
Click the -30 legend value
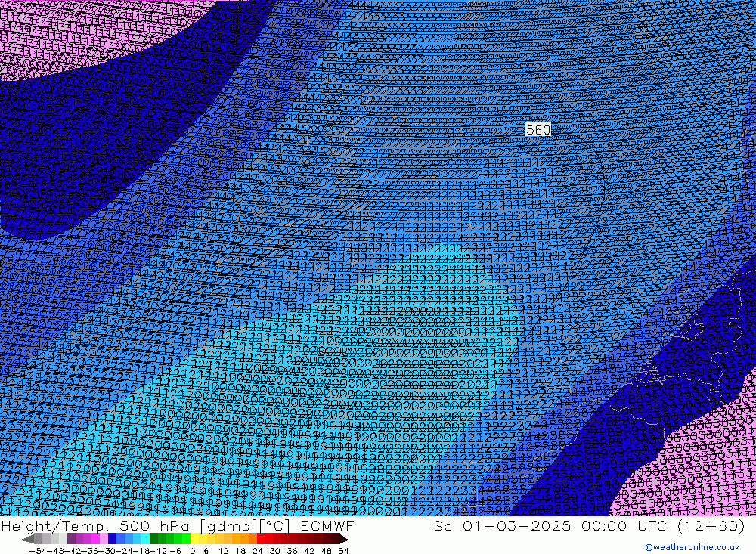[x=107, y=551]
